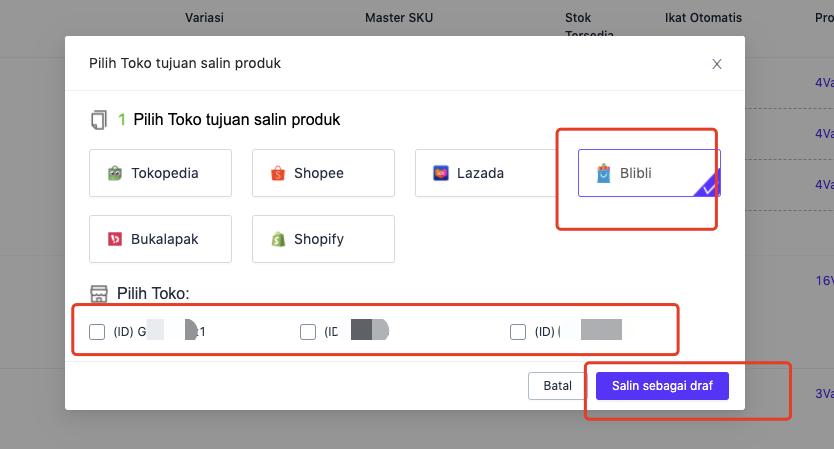Image resolution: width=834 pixels, height=449 pixels.
Task: Click the copy-document icon beside step 1
Action: point(99,120)
